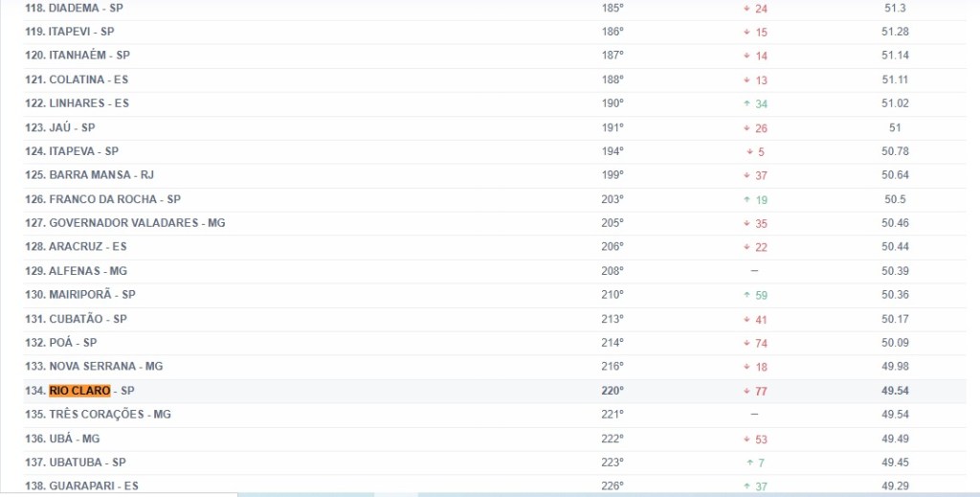The width and height of the screenshot is (980, 497).
Task: Click the 51.28 score for Itapevi
Action: click(896, 32)
